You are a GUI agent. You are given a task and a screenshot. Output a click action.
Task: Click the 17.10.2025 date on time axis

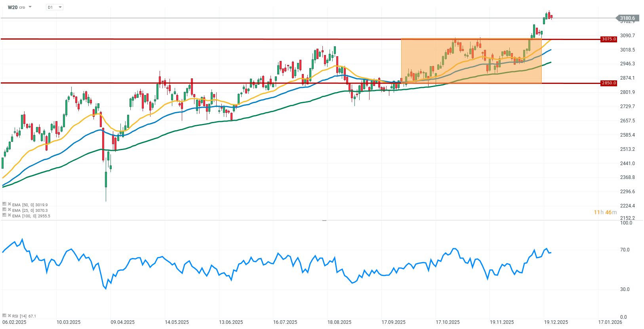coord(448,322)
